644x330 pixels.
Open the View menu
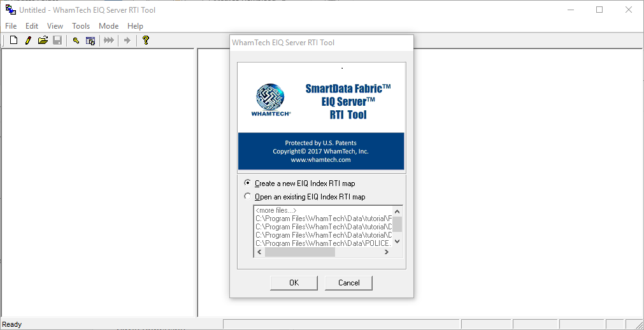[x=55, y=26]
